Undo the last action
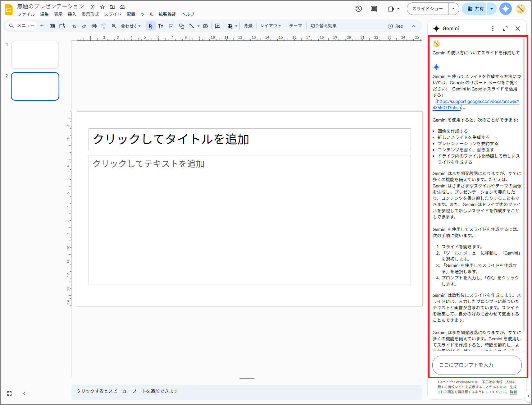The height and width of the screenshot is (405, 532). click(x=74, y=26)
